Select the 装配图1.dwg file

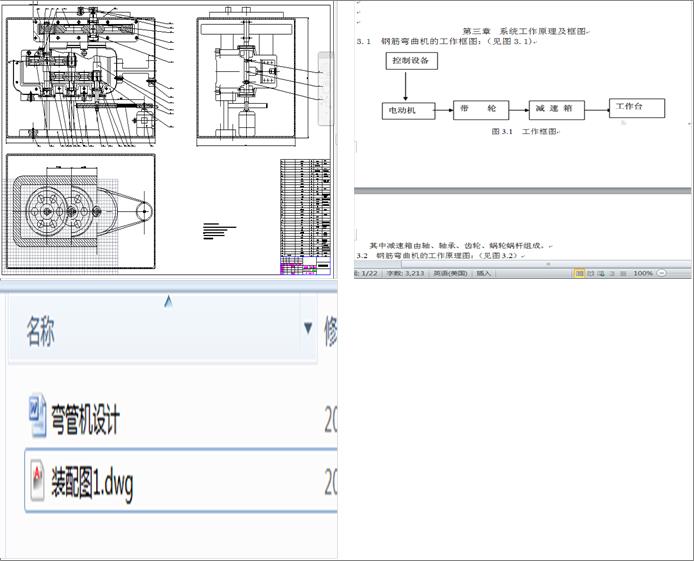[181, 481]
